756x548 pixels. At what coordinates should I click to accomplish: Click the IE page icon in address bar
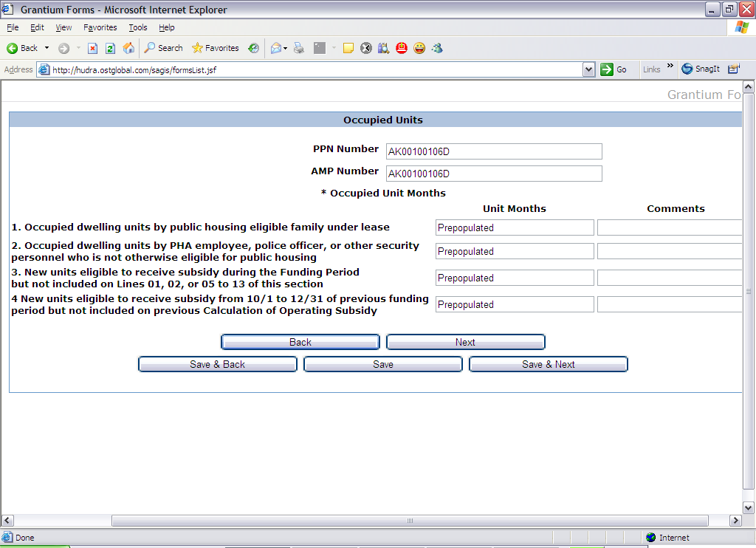click(44, 70)
